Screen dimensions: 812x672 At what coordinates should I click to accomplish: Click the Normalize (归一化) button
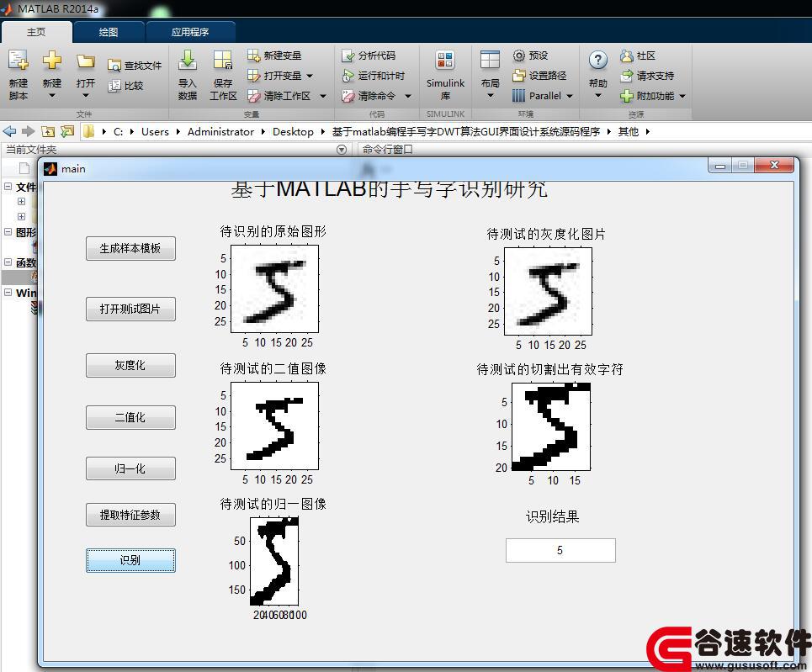130,468
